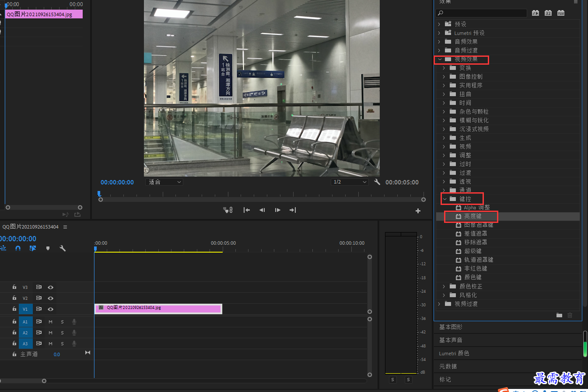This screenshot has width=588, height=392.
Task: Expand the 模糊与锐化 folder
Action: point(444,120)
